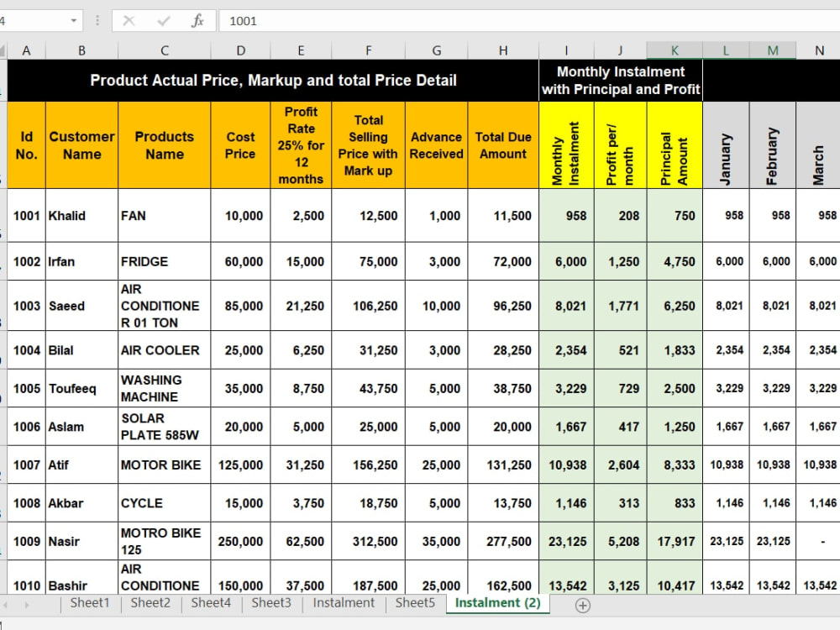Select customer 'Saeed' cell
The width and height of the screenshot is (840, 630).
click(x=82, y=306)
